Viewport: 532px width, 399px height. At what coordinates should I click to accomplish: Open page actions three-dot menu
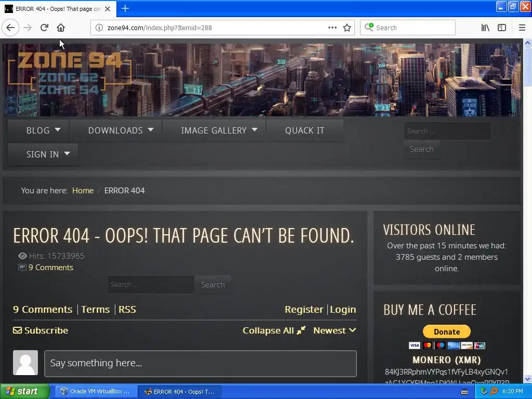tap(332, 28)
